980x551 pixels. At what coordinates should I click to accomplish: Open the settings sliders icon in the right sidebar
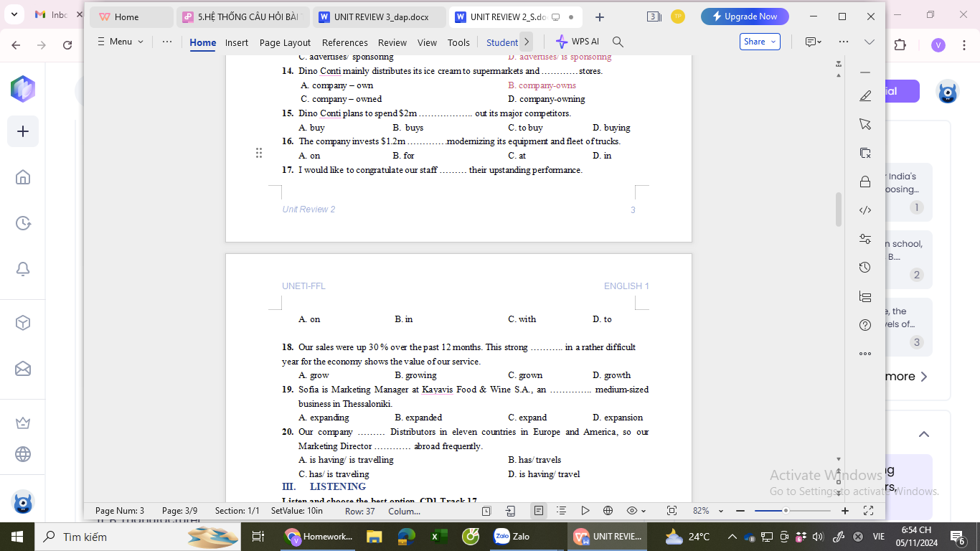point(865,239)
